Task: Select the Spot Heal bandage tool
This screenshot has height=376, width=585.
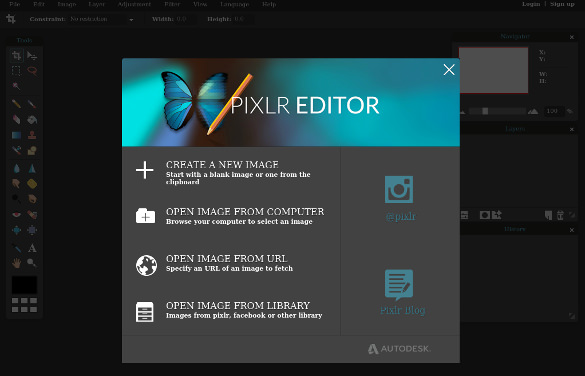Action: tap(32, 214)
